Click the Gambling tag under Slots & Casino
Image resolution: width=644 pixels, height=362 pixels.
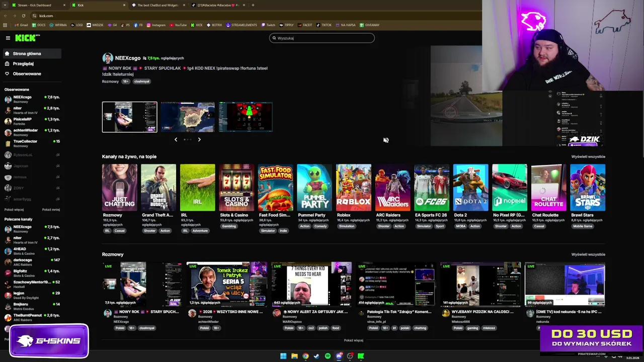click(x=229, y=226)
